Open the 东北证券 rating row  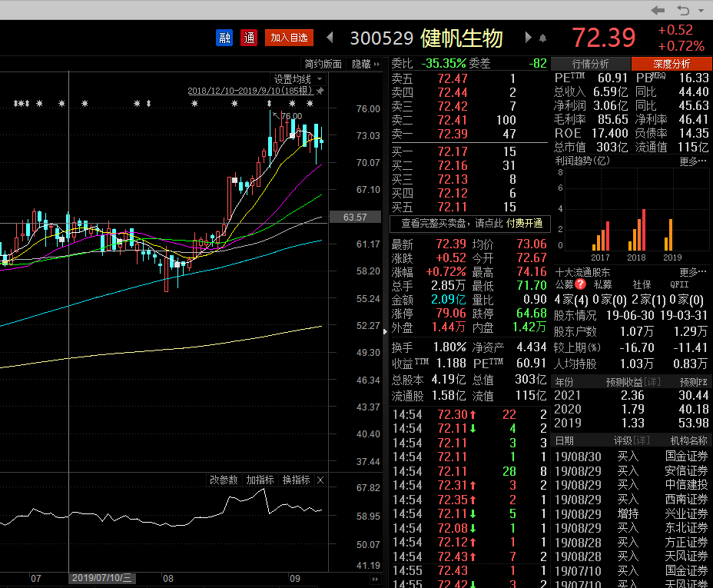[631, 528]
